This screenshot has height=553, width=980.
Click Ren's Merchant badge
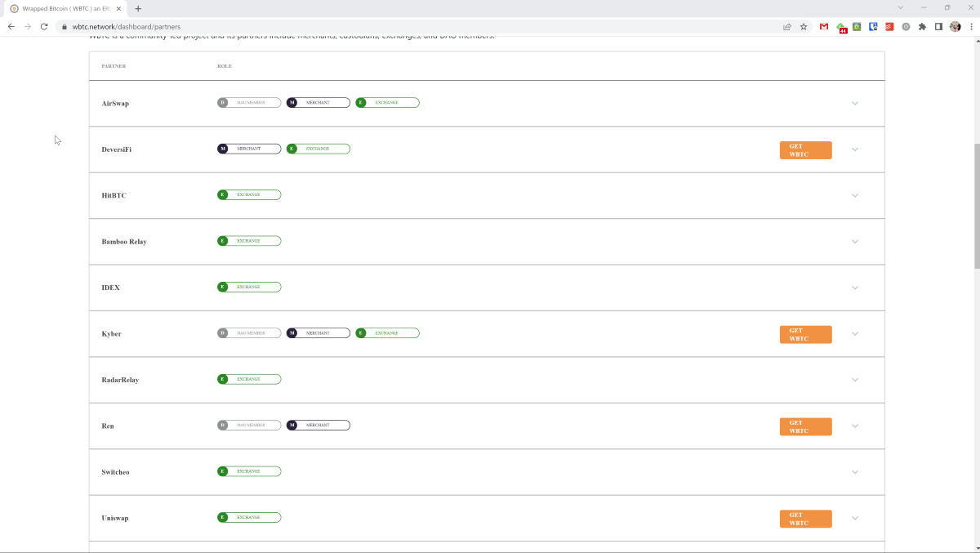point(318,426)
